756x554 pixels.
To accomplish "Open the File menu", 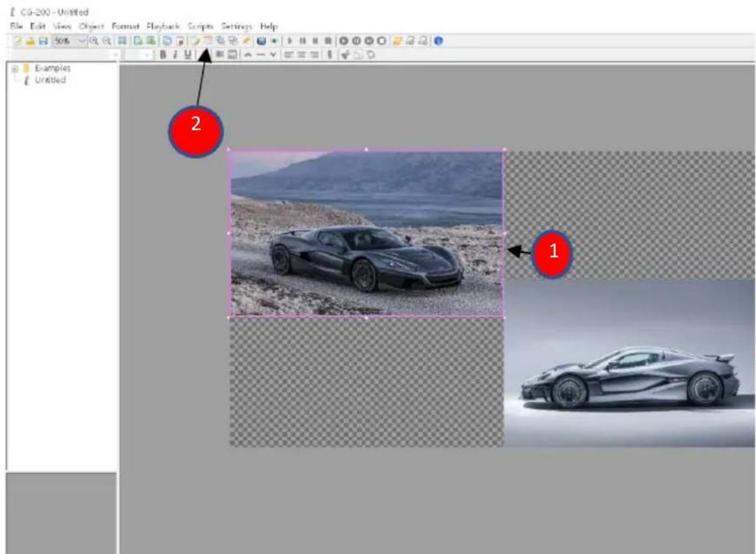I will coord(16,26).
